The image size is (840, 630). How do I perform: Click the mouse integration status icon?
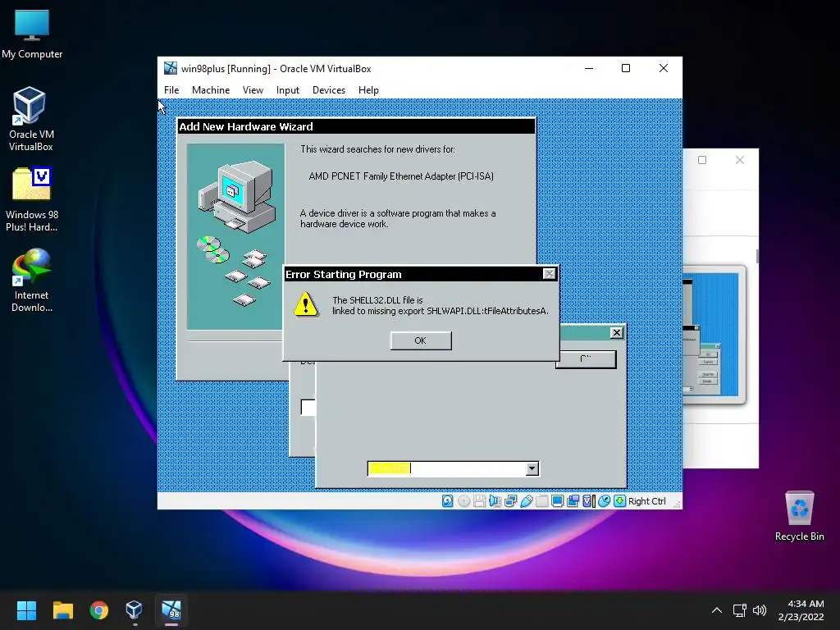pyautogui.click(x=605, y=501)
